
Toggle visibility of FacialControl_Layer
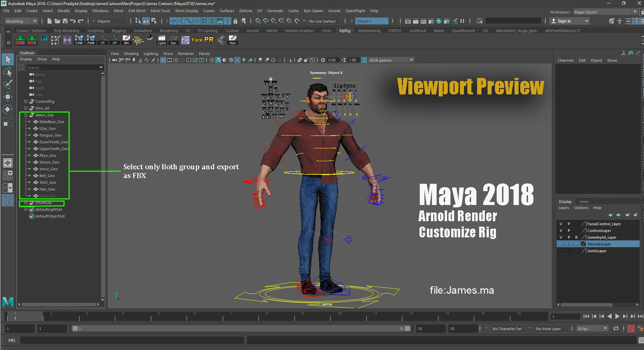click(x=561, y=223)
